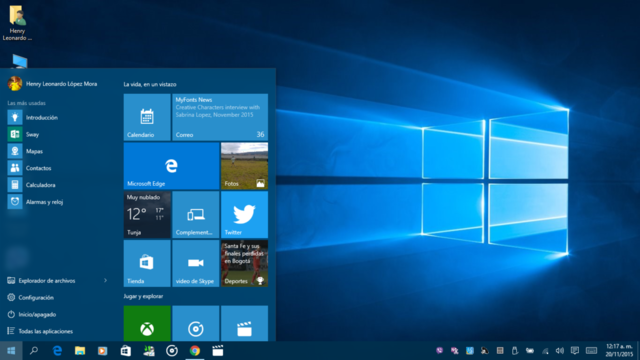This screenshot has height=360, width=640.
Task: Open the orange media player taskbar icon
Action: (x=102, y=351)
